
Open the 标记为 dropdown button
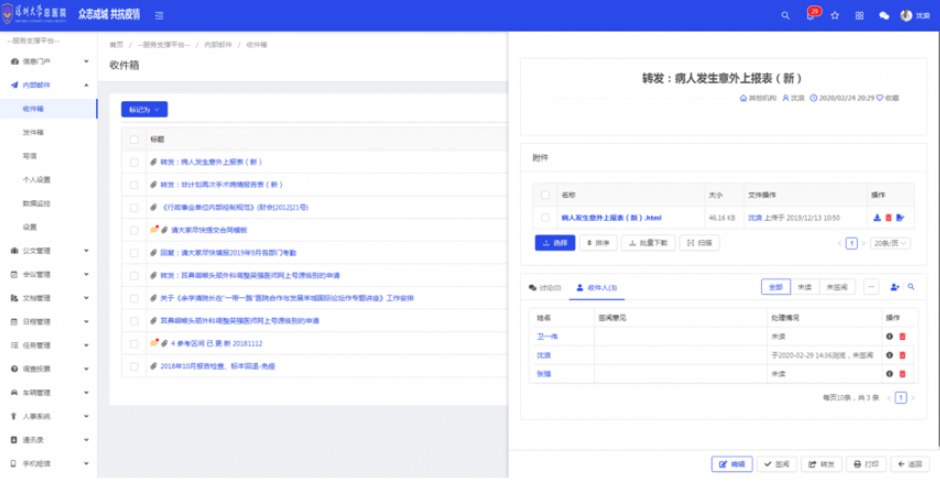(x=144, y=110)
